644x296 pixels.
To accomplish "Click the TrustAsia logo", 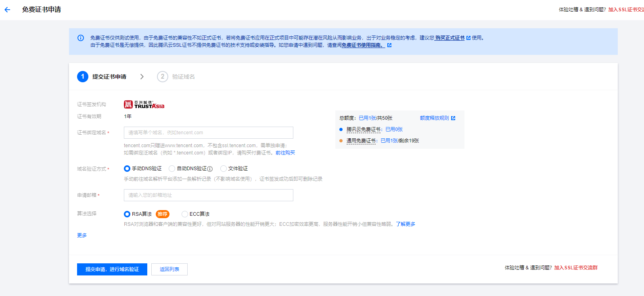I will (x=144, y=104).
